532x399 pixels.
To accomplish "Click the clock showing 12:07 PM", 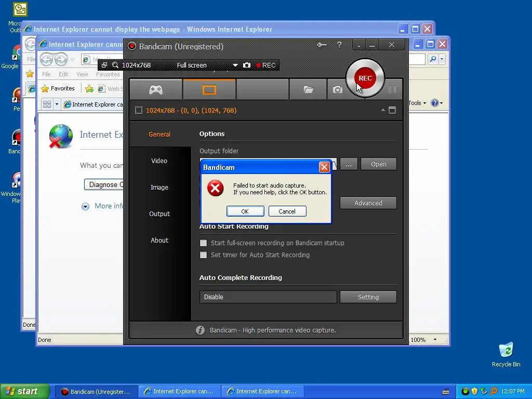I will click(513, 391).
